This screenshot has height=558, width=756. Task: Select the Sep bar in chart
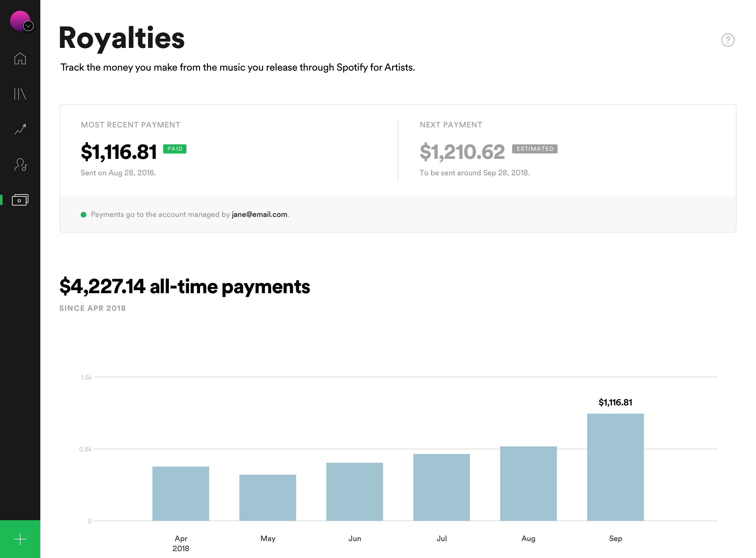[615, 467]
